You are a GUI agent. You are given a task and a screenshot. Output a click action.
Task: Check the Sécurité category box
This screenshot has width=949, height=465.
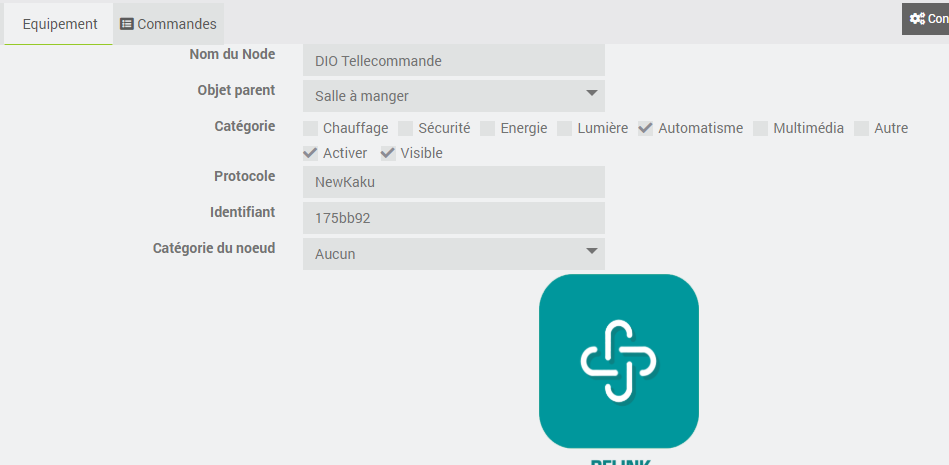[x=406, y=128]
